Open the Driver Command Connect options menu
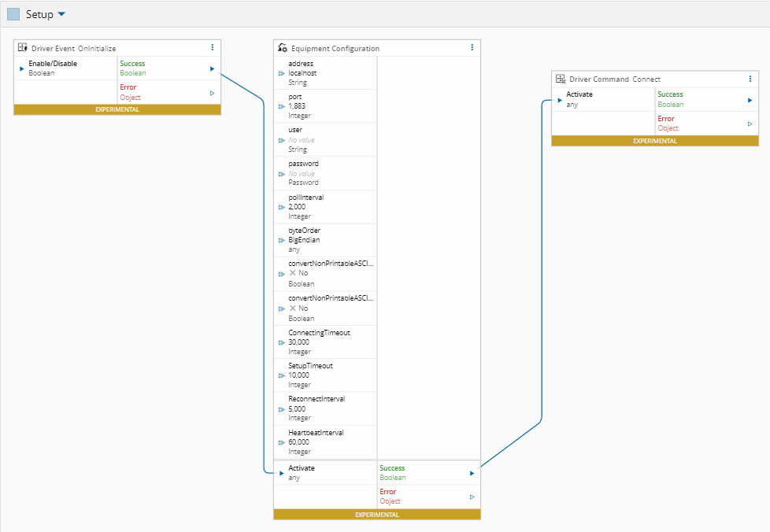Image resolution: width=770 pixels, height=532 pixels. (x=750, y=79)
